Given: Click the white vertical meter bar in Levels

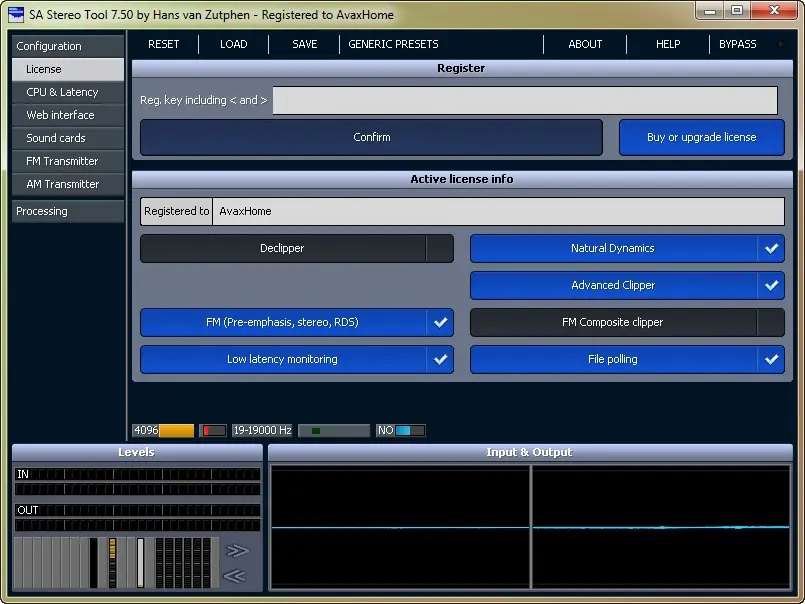Looking at the screenshot, I should (140, 563).
